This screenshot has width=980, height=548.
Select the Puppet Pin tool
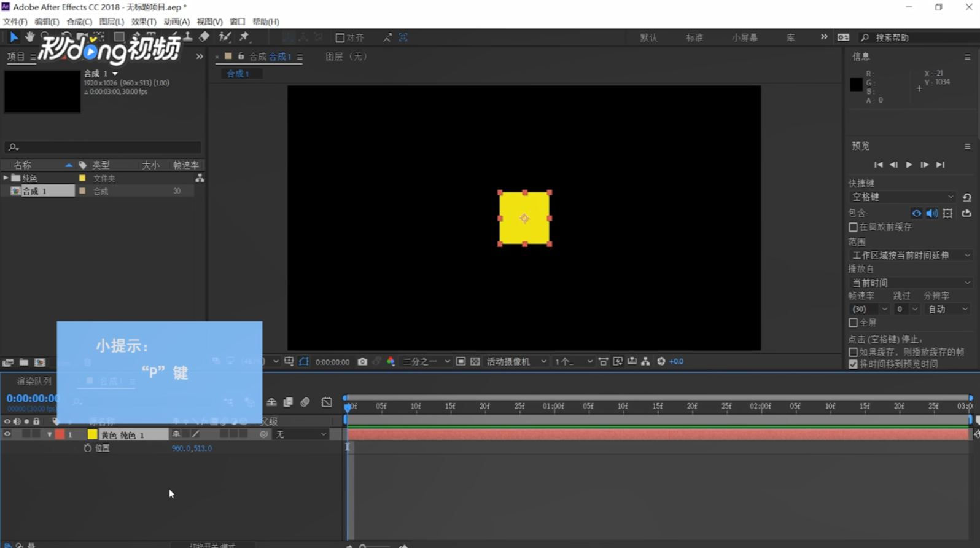pyautogui.click(x=244, y=37)
